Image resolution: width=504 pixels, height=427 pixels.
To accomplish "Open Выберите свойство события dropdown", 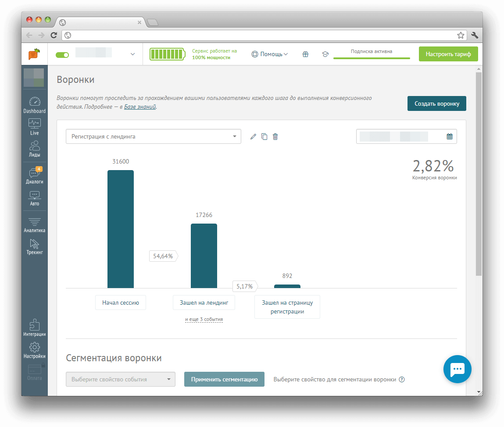I will pos(121,380).
